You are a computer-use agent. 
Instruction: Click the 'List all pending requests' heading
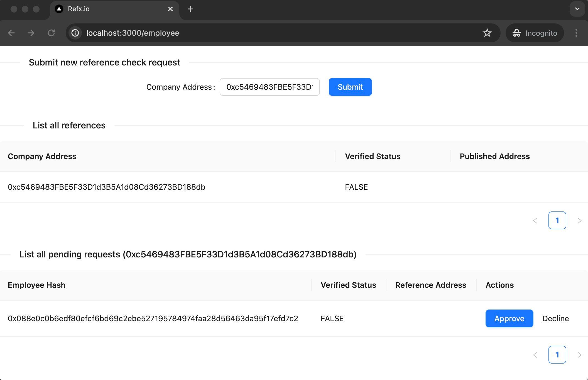click(x=188, y=254)
